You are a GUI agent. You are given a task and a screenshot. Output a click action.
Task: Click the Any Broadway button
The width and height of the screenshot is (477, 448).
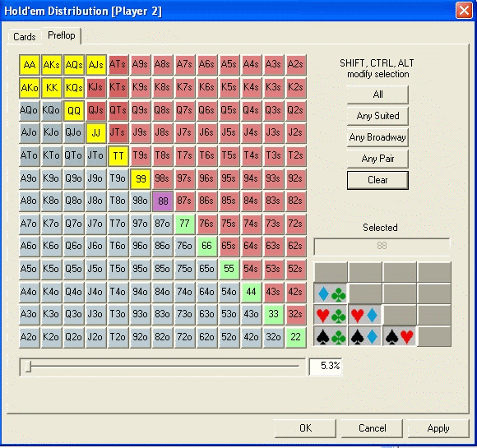[x=377, y=137]
